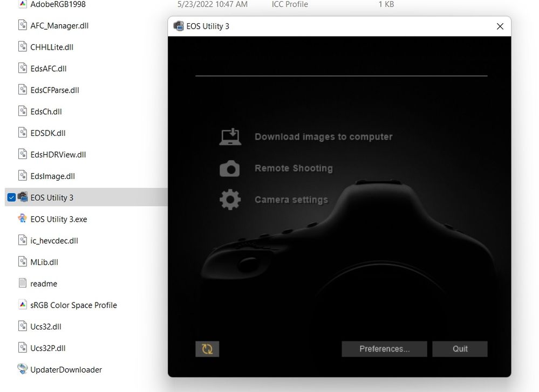Viewport: 539px width, 392px height.
Task: Click the Remote Shooting camera icon
Action: tap(230, 168)
